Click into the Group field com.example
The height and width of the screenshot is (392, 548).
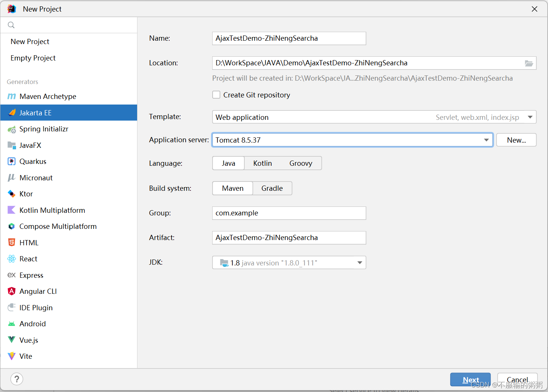pyautogui.click(x=289, y=213)
